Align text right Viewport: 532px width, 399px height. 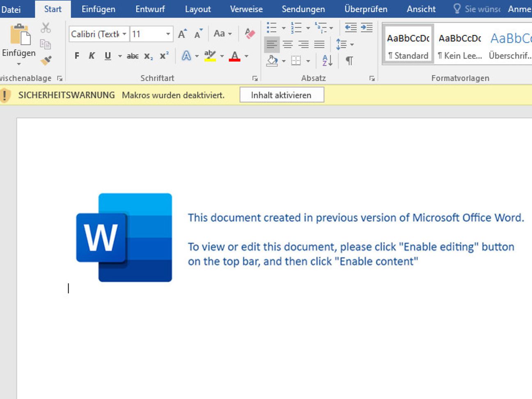tap(303, 44)
